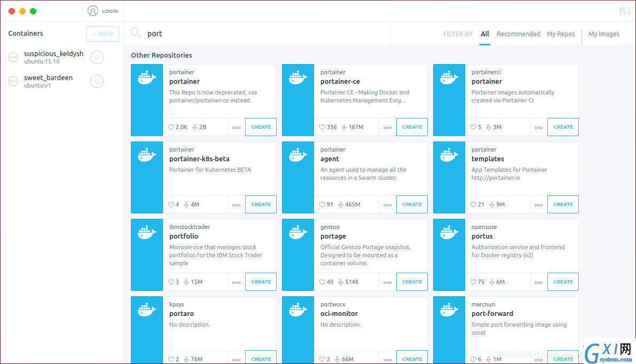Click the user account login icon
Viewport: 636px width, 364px height.
click(93, 11)
